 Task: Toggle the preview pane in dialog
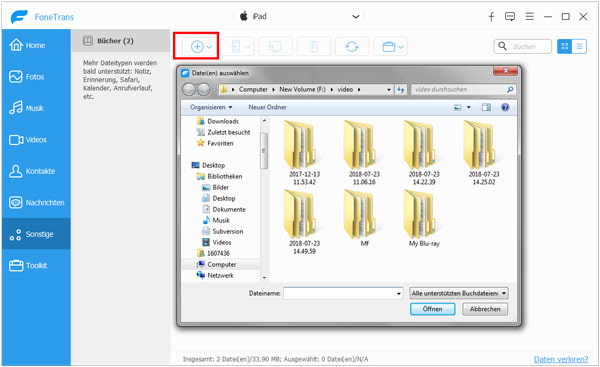coord(486,107)
